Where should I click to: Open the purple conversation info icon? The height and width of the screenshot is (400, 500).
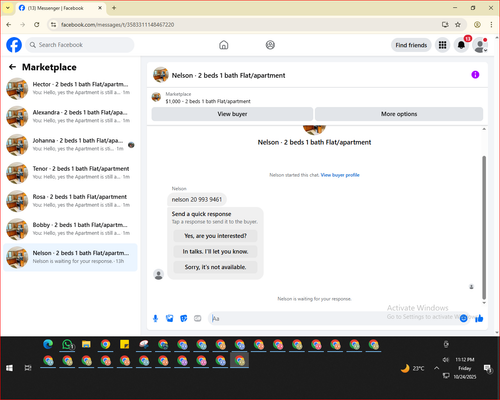pos(475,75)
